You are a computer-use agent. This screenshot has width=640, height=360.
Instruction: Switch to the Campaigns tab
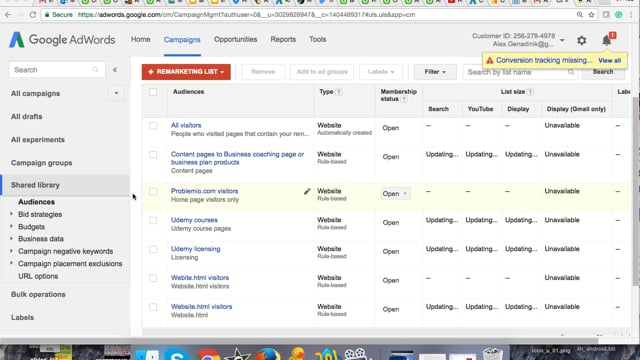tap(182, 40)
